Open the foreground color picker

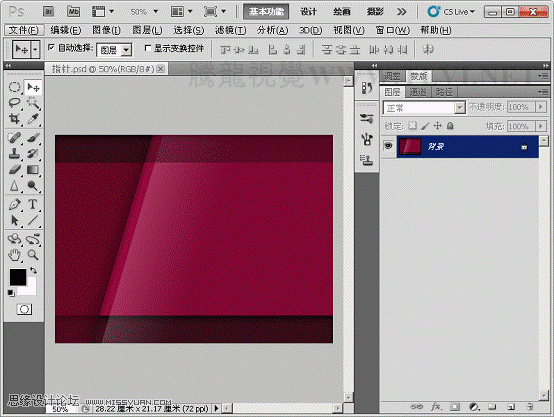coord(18,277)
